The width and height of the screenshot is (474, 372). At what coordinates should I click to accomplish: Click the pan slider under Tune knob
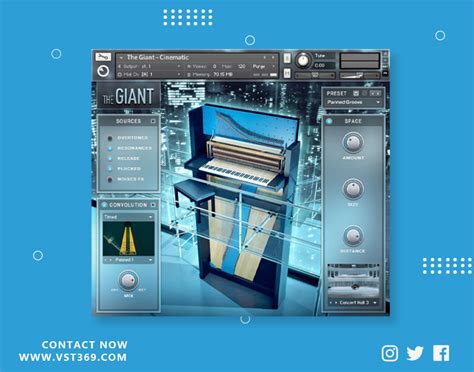coord(314,76)
